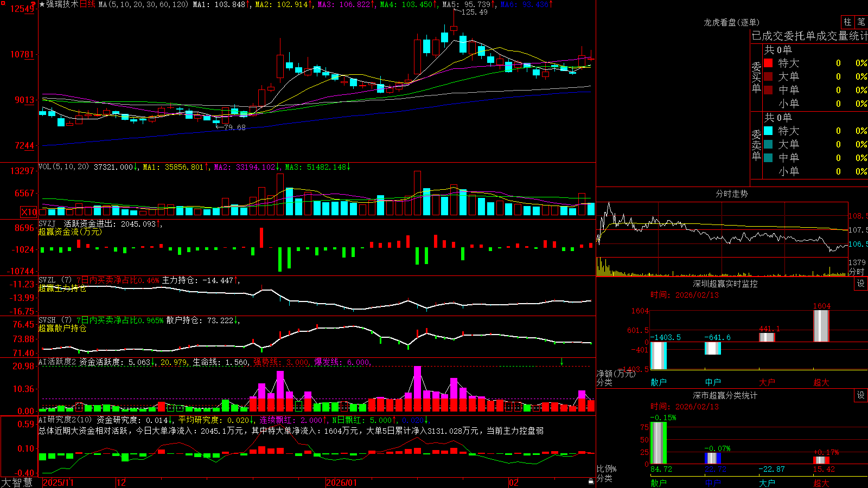This screenshot has height=488, width=868.
Task: Click the 平均研究度: 0.020 value
Action: tap(214, 420)
